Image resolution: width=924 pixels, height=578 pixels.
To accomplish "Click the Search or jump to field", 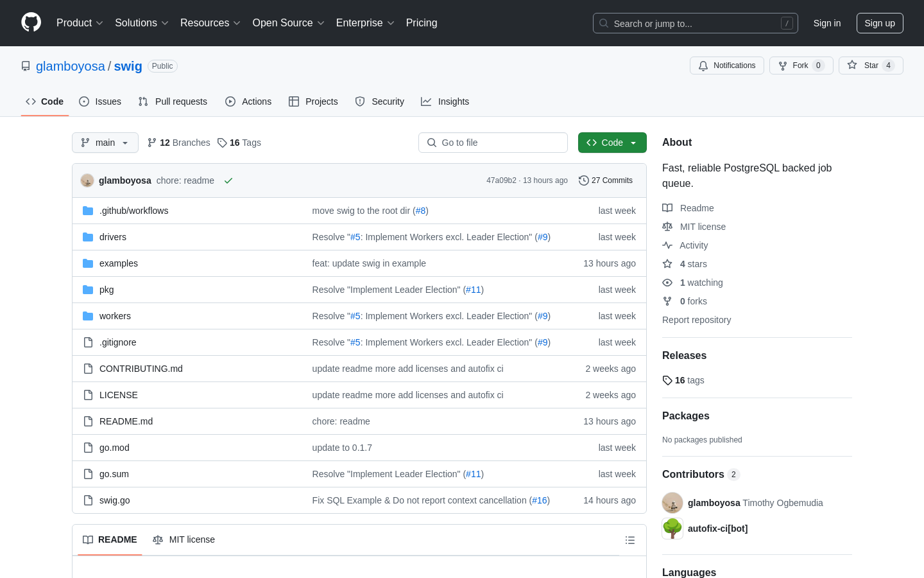I will (696, 23).
